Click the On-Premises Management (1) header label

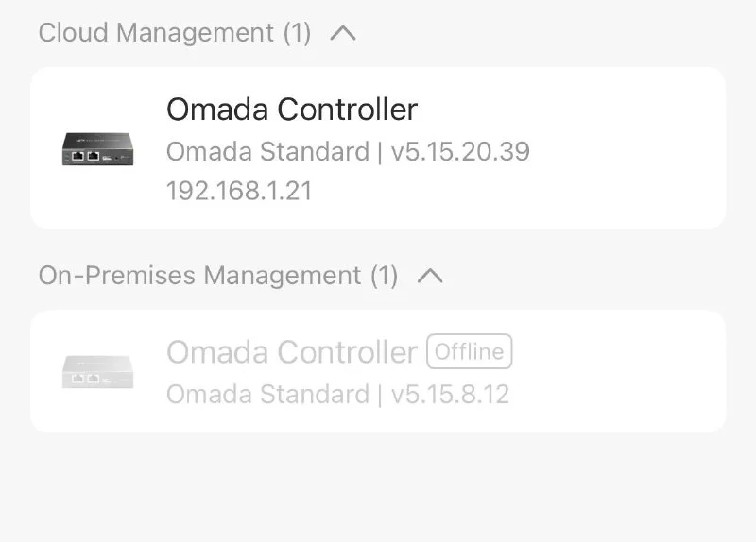click(199, 276)
